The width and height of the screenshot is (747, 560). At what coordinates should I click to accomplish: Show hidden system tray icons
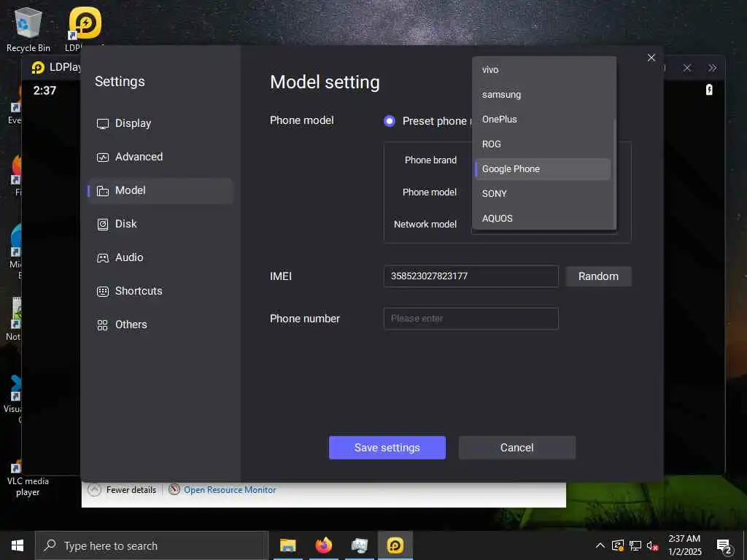click(600, 545)
